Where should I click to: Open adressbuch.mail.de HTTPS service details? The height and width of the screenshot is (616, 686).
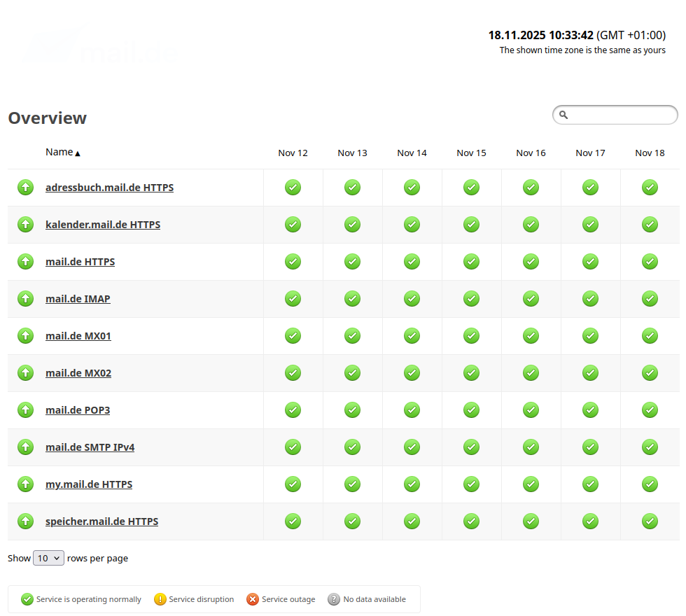point(109,188)
